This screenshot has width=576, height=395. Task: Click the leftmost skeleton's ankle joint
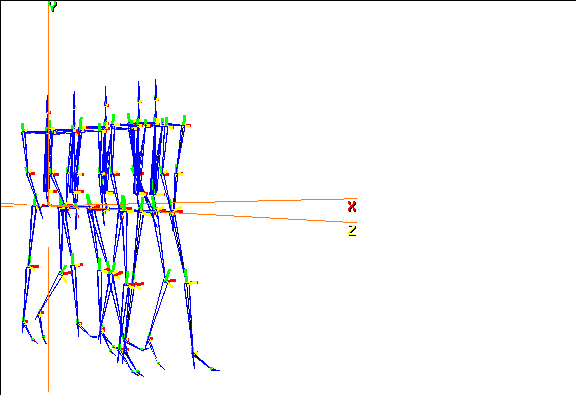[x=25, y=322]
